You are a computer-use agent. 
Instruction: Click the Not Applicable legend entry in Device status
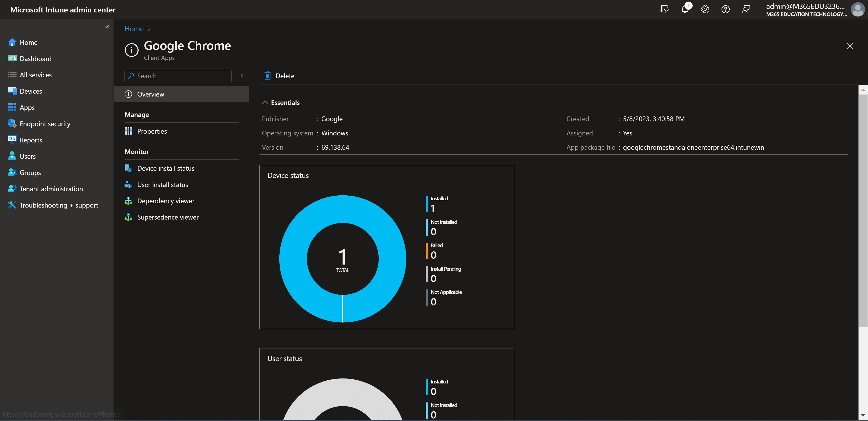point(444,298)
